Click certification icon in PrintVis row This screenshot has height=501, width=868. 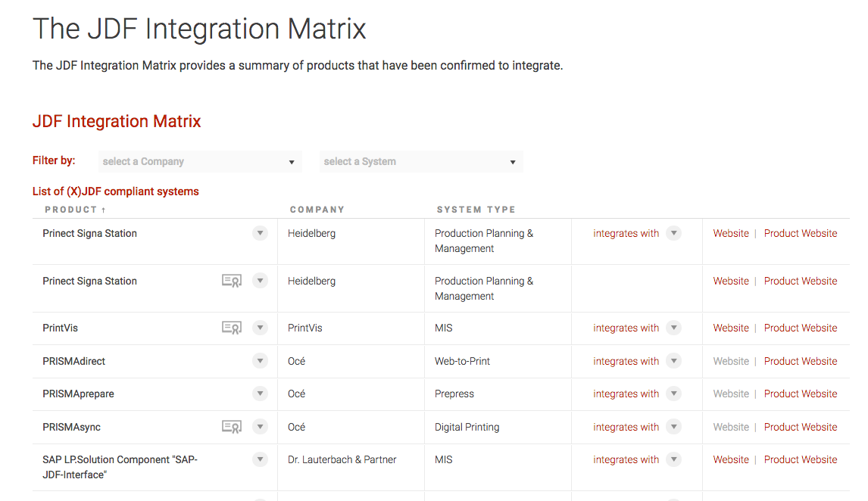click(232, 328)
